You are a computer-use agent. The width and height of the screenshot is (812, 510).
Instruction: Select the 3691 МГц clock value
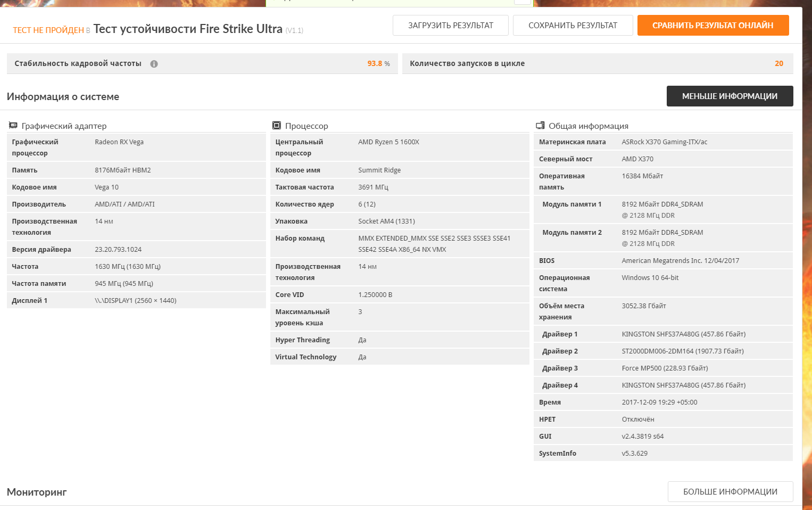click(373, 187)
